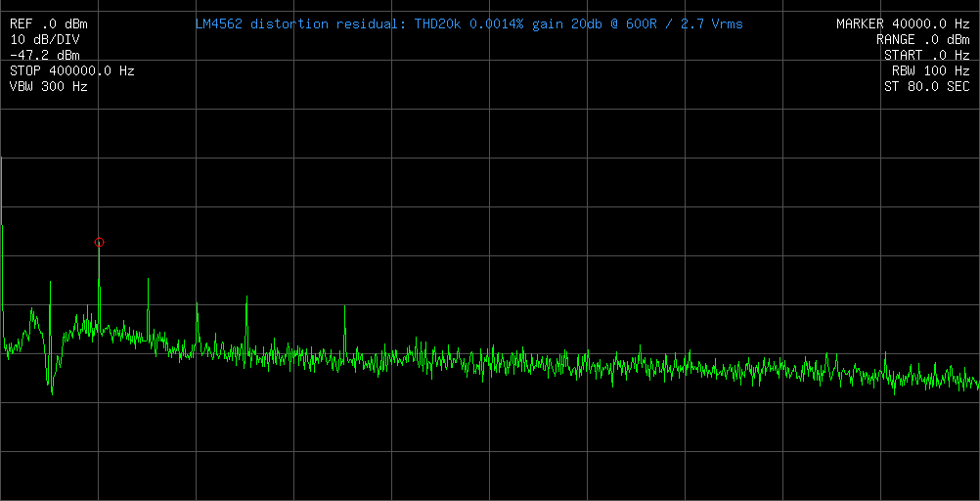Click the "RBW 100 Hz" setting text
980x501 pixels.
pos(931,71)
